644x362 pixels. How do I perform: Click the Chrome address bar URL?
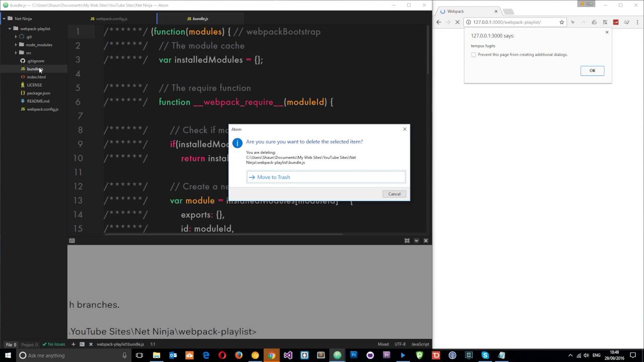pyautogui.click(x=507, y=22)
